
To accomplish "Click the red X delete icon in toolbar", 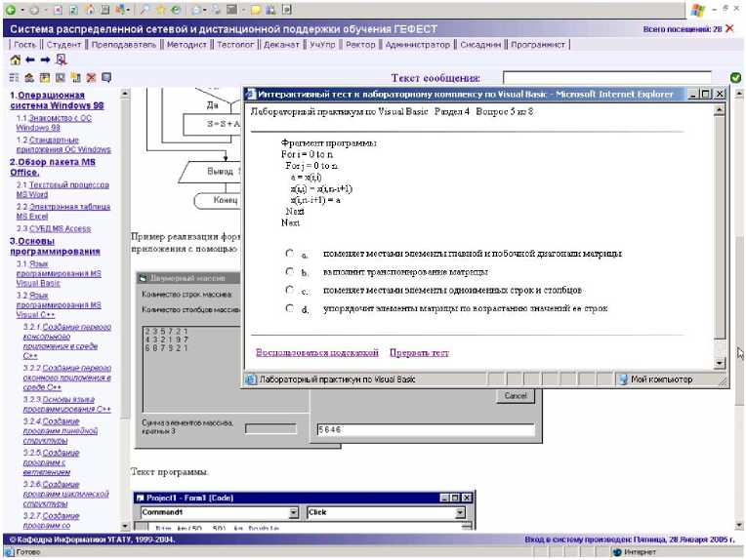I will pyautogui.click(x=92, y=77).
